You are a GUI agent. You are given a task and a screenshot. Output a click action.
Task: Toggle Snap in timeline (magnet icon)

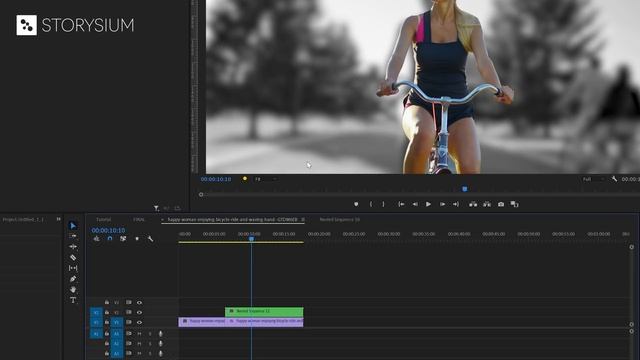(110, 239)
